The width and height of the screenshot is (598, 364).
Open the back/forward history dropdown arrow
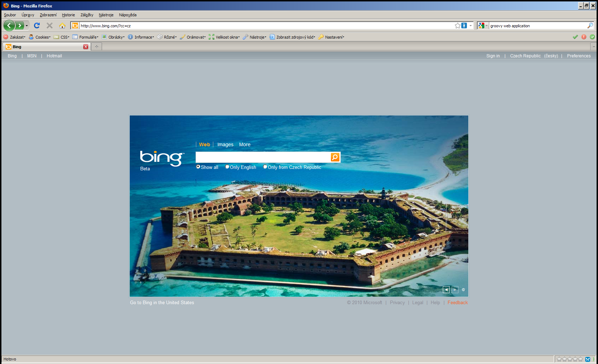(27, 25)
